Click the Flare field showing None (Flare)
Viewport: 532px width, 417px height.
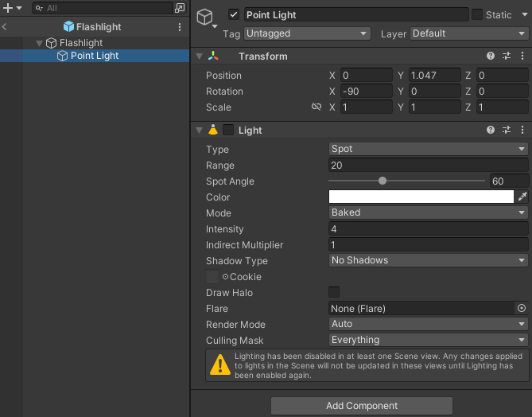pyautogui.click(x=421, y=308)
